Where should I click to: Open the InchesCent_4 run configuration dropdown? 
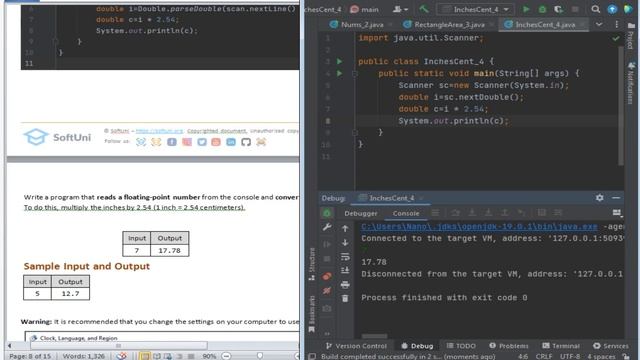coord(476,9)
